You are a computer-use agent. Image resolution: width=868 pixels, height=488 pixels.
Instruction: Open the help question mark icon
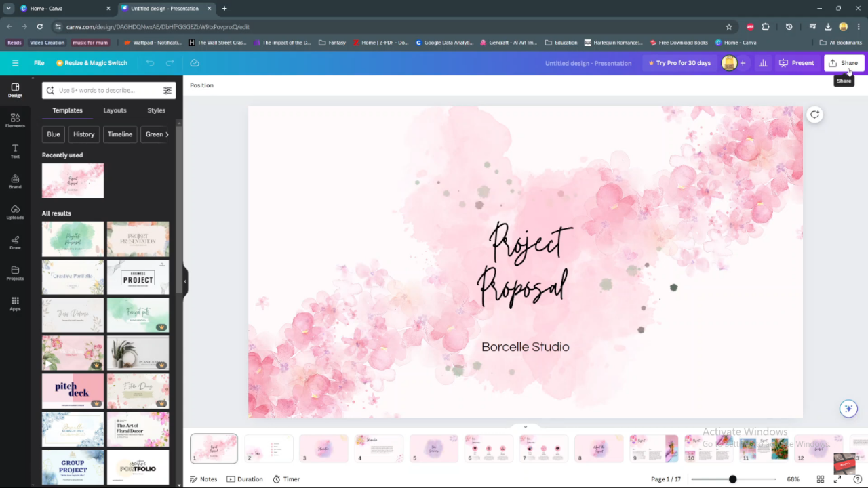point(857,479)
